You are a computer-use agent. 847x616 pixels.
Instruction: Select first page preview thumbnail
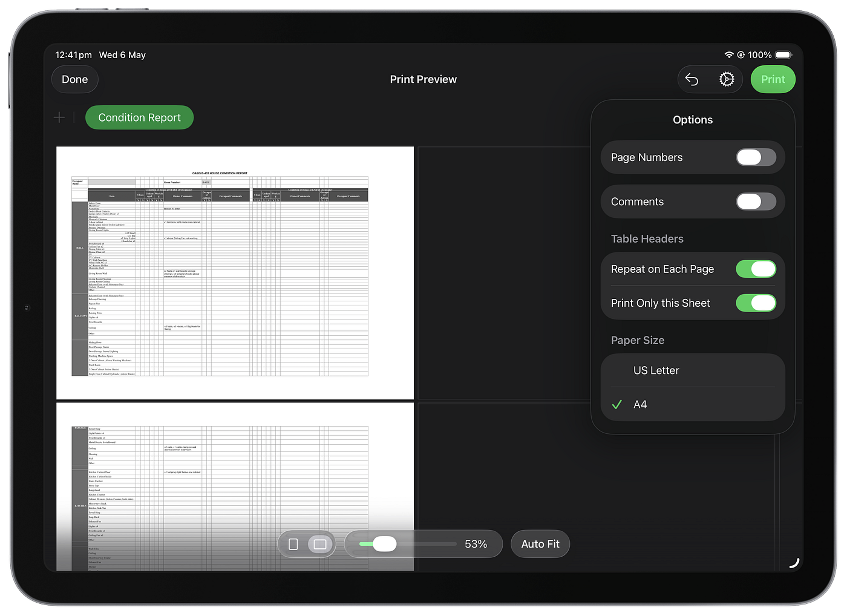pyautogui.click(x=235, y=273)
